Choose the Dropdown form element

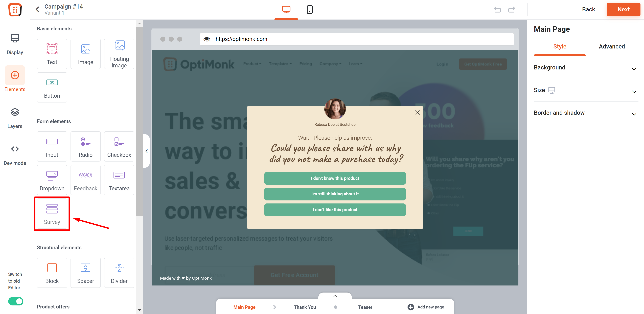click(52, 180)
